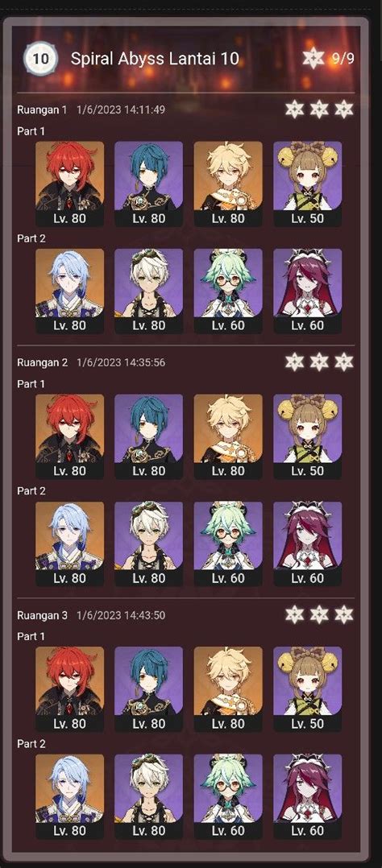Open Yaoyao portrait in Ruangan 3 Part 1
This screenshot has height=868, width=382.
(x=308, y=689)
